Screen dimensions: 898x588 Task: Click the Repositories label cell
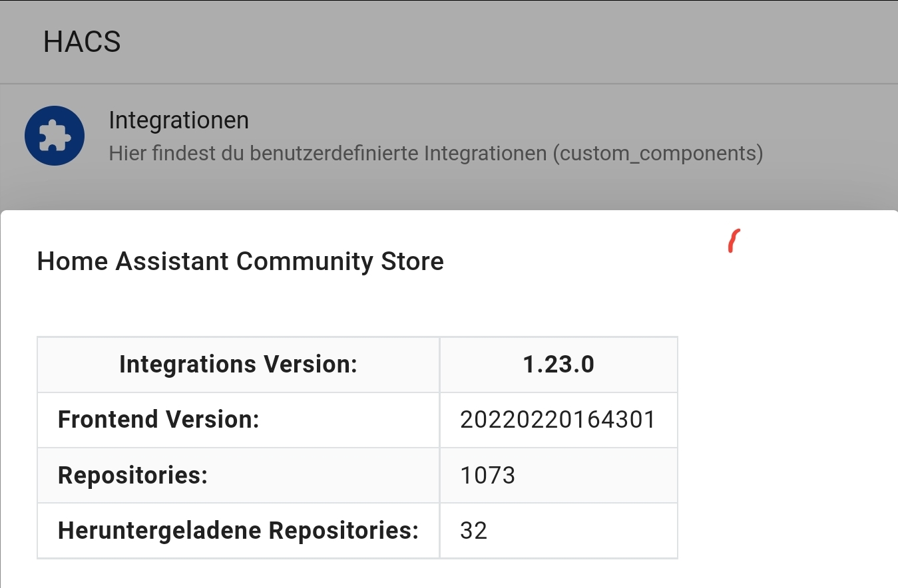click(x=238, y=475)
